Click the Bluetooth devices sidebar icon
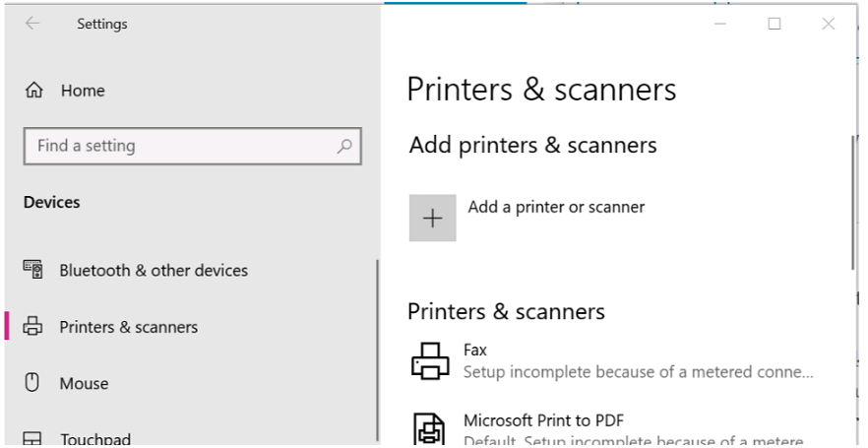Image resolution: width=868 pixels, height=448 pixels. click(x=33, y=269)
